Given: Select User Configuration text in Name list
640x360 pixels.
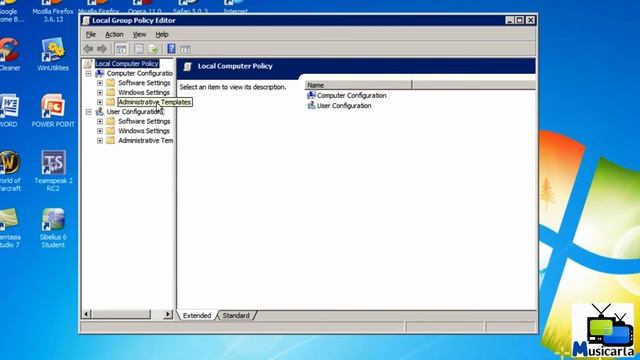Looking at the screenshot, I should coord(344,105).
